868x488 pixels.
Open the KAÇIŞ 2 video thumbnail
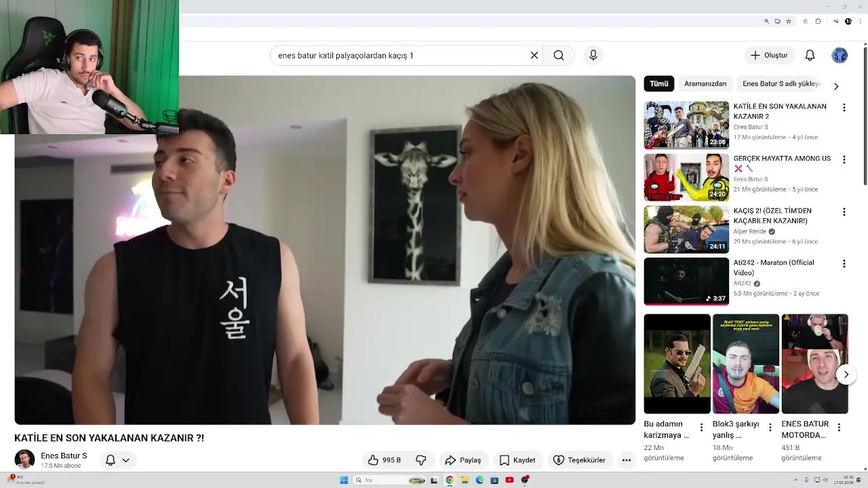[x=686, y=229]
